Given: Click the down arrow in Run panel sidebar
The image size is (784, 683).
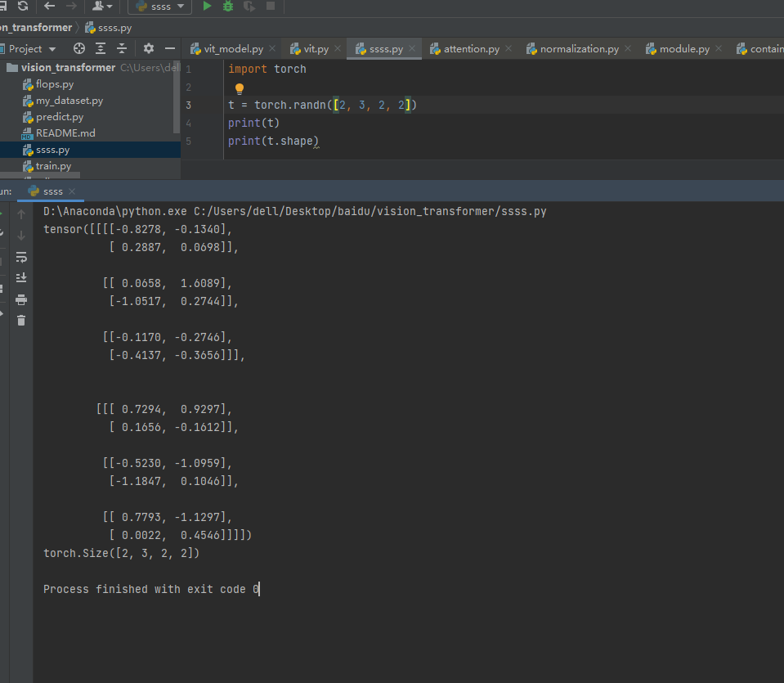Looking at the screenshot, I should [x=21, y=236].
